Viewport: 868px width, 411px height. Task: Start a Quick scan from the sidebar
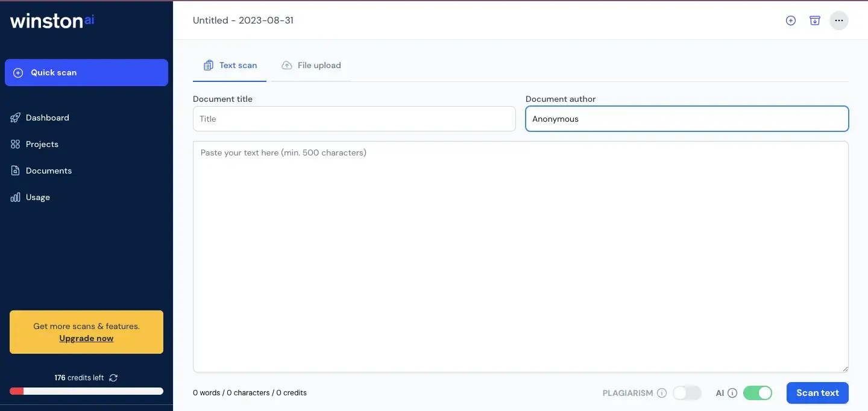tap(86, 72)
